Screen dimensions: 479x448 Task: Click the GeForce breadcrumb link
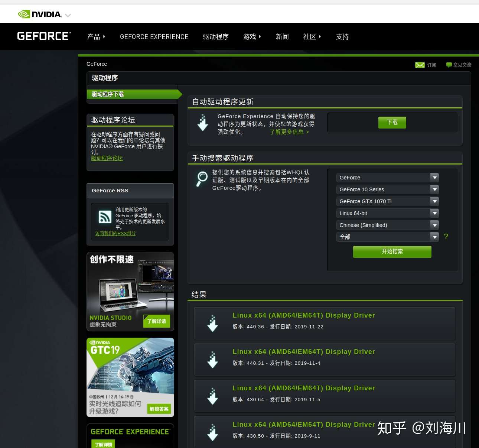97,64
